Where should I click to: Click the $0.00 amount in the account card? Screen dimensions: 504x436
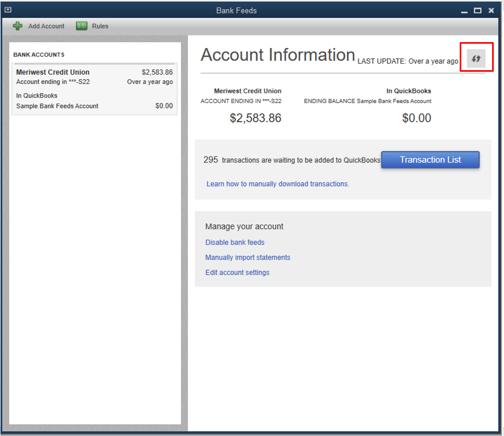coord(164,106)
